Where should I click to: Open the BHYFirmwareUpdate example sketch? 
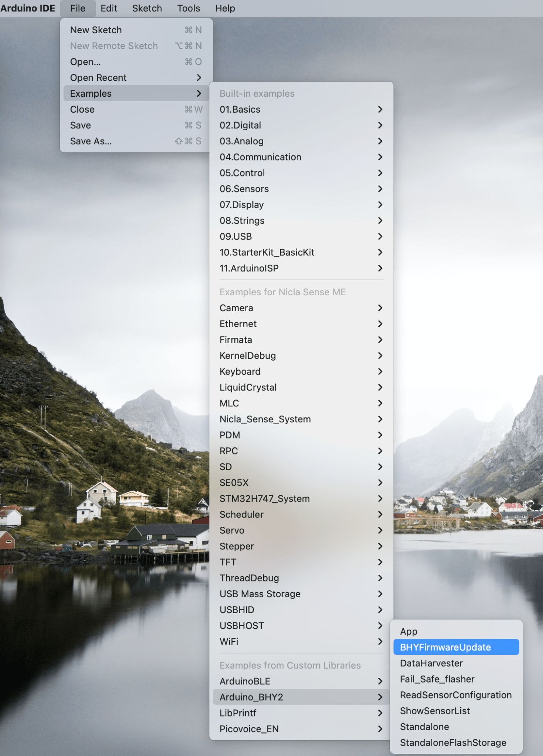point(456,647)
